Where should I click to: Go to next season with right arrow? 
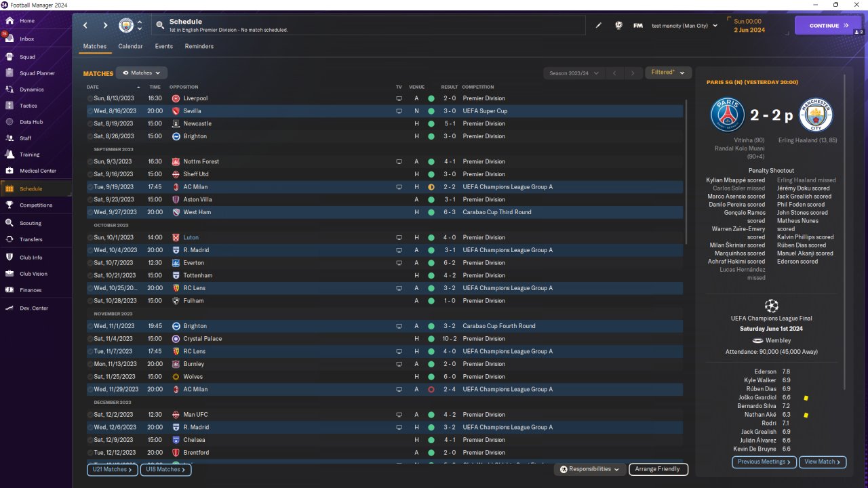[x=633, y=73]
